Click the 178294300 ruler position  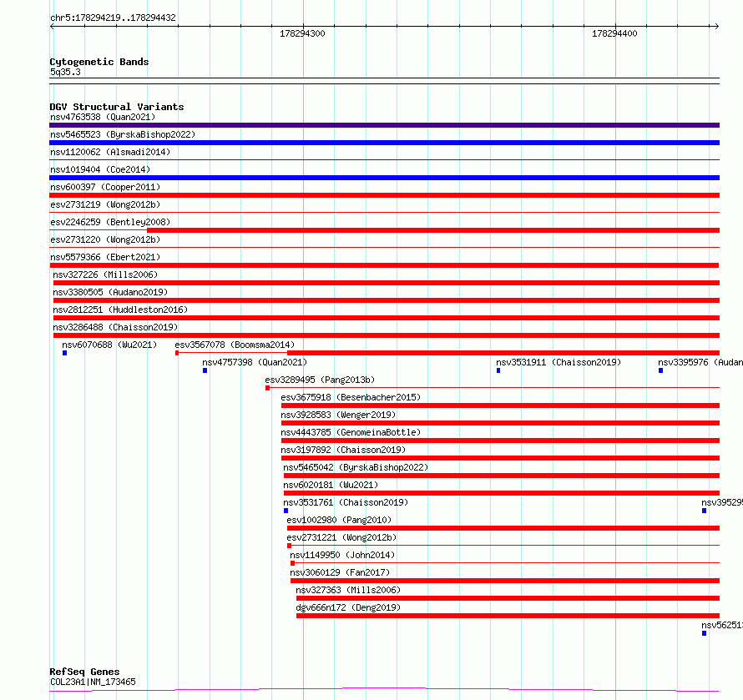click(x=302, y=33)
